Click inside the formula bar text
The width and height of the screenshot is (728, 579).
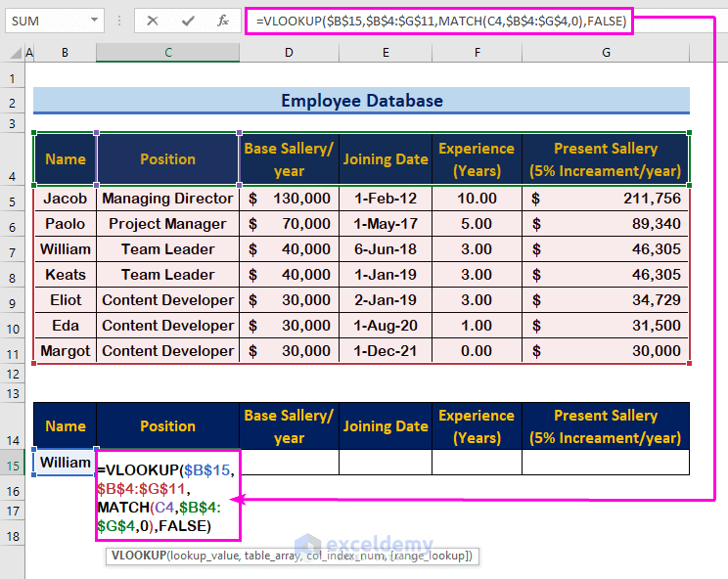[440, 20]
